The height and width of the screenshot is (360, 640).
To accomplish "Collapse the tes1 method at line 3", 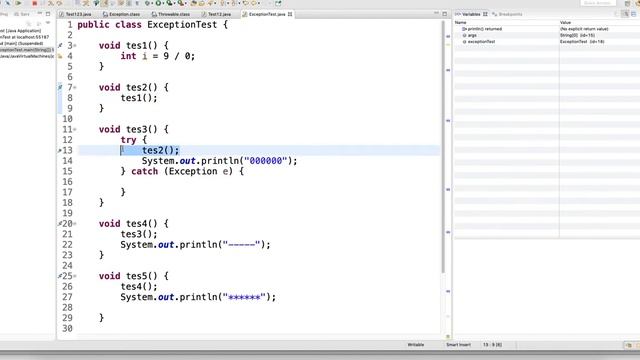I will coord(75,45).
